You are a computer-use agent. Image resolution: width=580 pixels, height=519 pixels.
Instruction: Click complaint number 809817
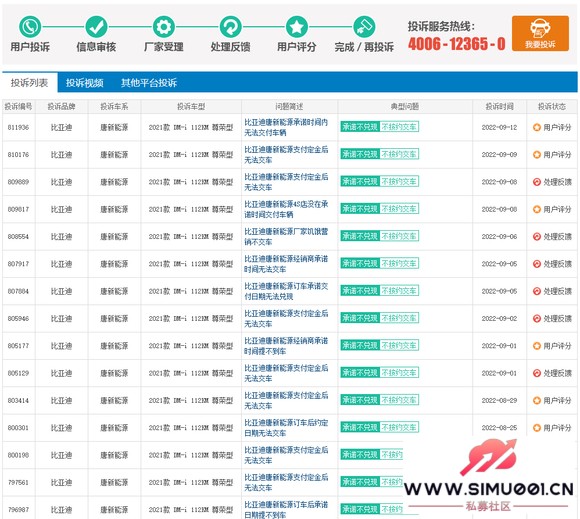(18, 209)
